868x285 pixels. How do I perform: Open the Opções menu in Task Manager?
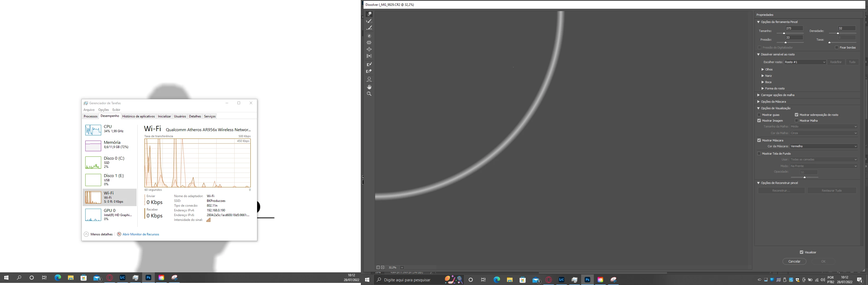tap(104, 110)
